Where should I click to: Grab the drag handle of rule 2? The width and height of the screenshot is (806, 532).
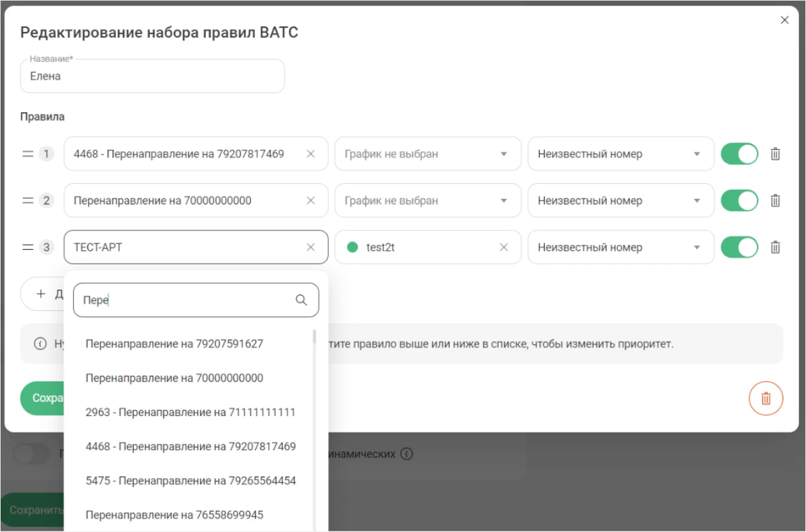(x=28, y=201)
